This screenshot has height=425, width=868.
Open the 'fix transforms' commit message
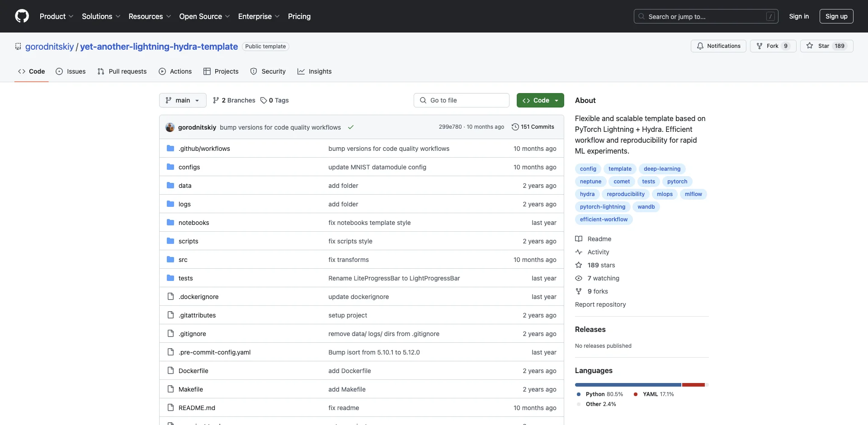349,260
